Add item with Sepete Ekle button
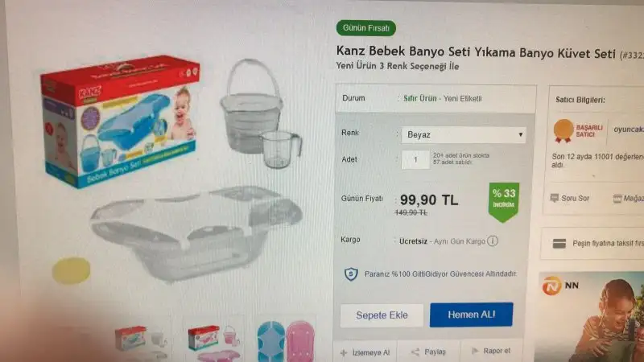Image resolution: width=644 pixels, height=362 pixels. tap(382, 315)
